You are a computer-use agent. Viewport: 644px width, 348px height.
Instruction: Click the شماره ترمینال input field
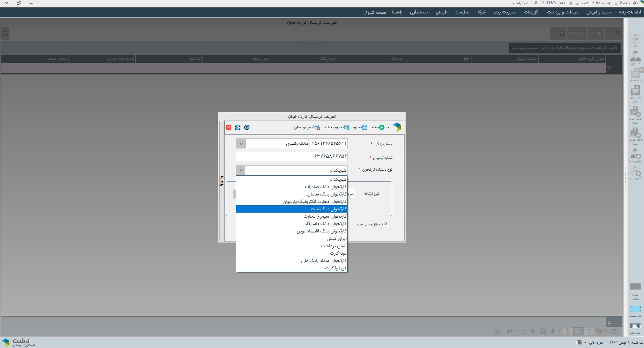coord(291,157)
